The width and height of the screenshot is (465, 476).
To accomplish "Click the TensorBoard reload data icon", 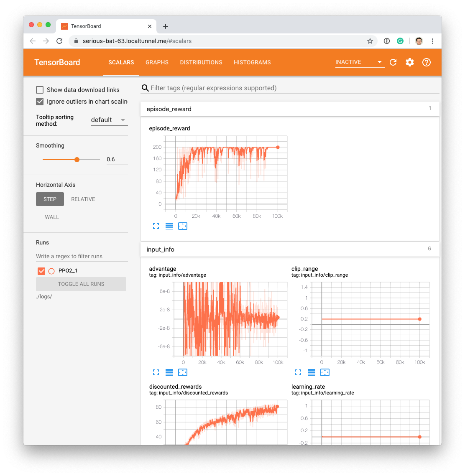I will (x=393, y=62).
